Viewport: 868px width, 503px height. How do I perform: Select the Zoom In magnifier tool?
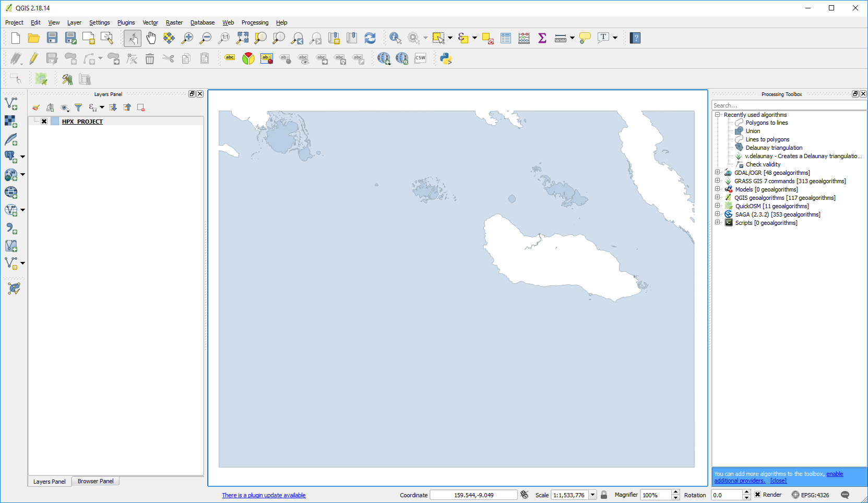click(x=187, y=38)
